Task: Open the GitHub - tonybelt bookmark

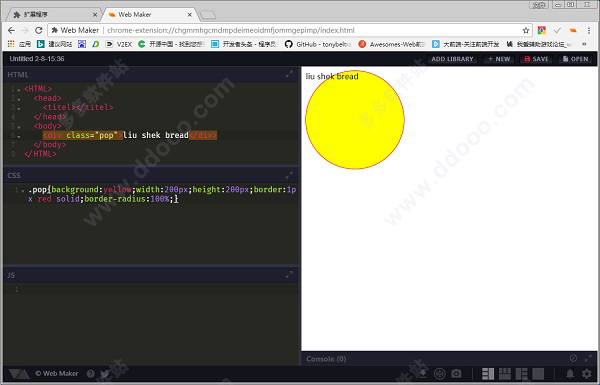Action: pyautogui.click(x=318, y=44)
